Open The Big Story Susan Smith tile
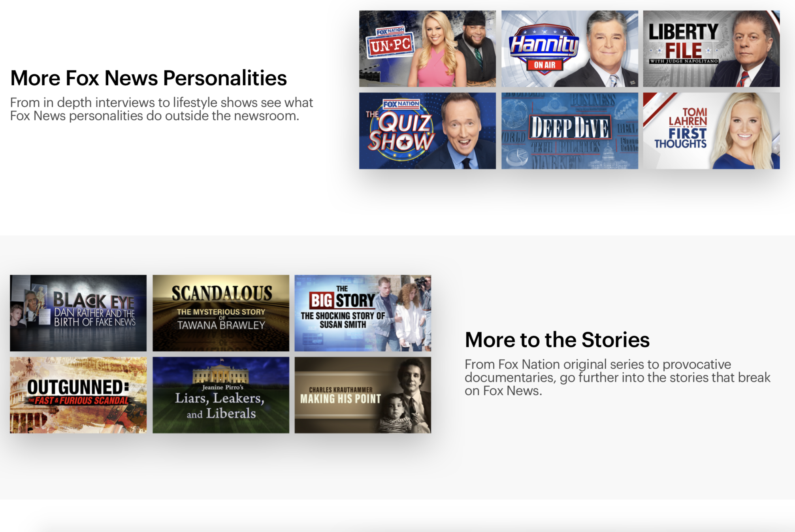 (x=363, y=313)
